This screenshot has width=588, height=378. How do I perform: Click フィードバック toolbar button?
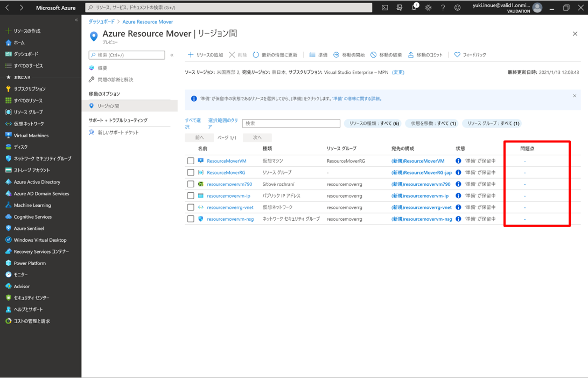click(x=470, y=55)
